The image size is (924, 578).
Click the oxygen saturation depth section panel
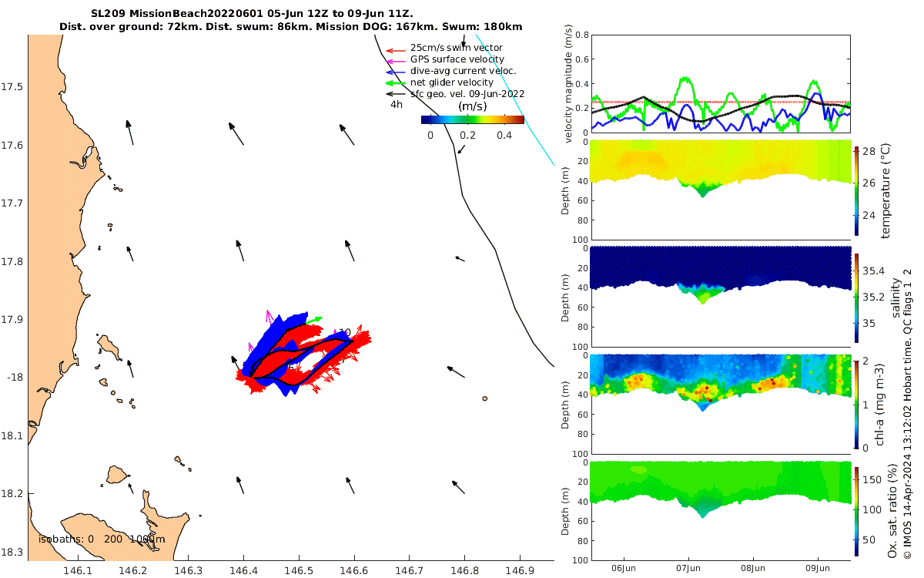tap(720, 510)
